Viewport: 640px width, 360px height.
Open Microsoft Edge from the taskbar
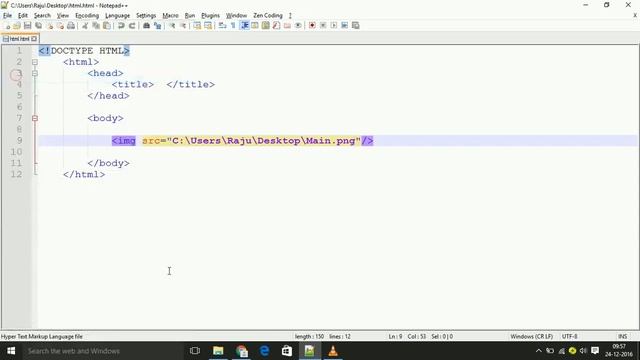264,351
